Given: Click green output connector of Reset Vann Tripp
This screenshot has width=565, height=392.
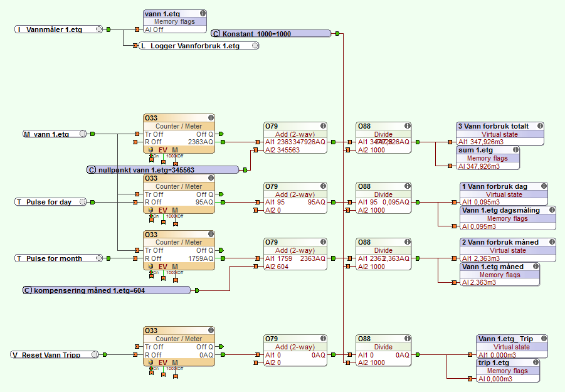Looking at the screenshot, I should click(x=107, y=354).
